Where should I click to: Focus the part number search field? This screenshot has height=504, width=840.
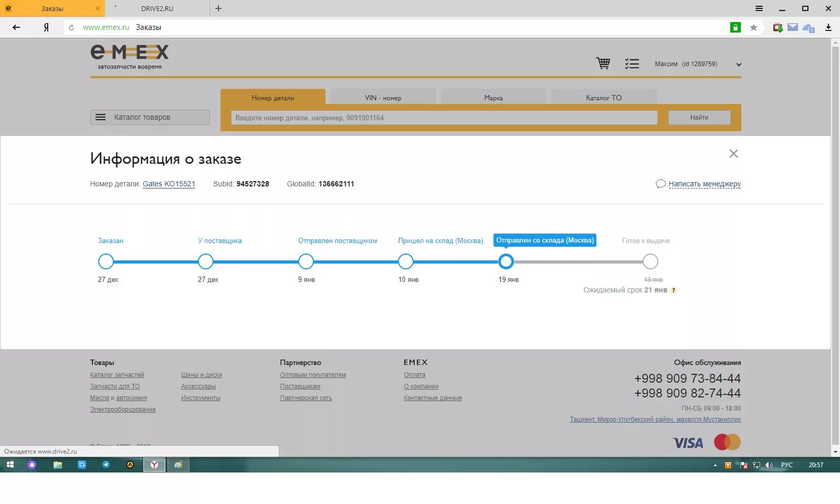(444, 118)
